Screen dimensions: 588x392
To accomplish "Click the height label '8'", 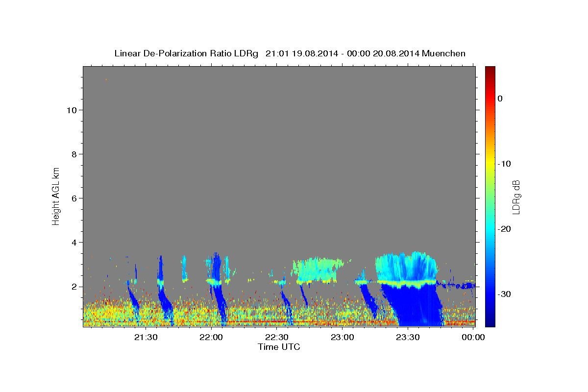I will (73, 154).
